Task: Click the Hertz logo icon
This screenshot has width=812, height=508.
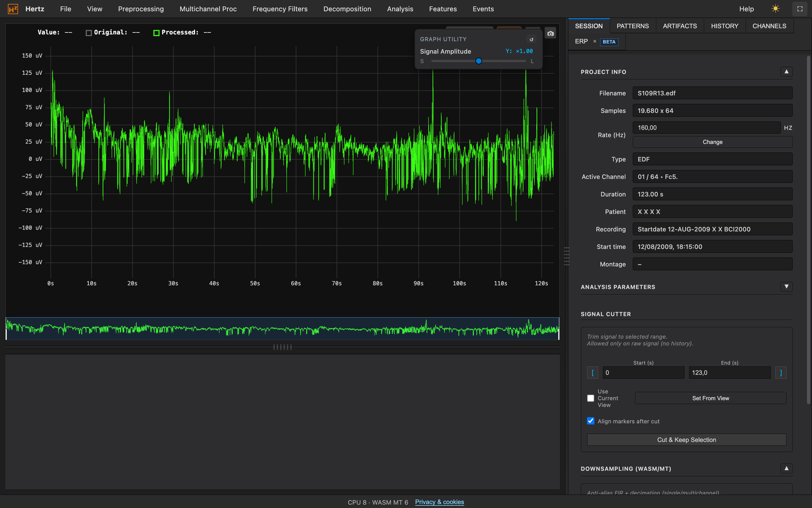Action: pos(13,9)
